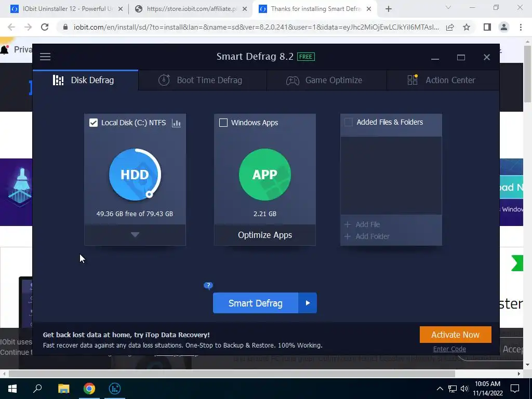Image resolution: width=532 pixels, height=399 pixels.
Task: Click the '49.36 GB free of 79.43 GB' text
Action: [135, 214]
